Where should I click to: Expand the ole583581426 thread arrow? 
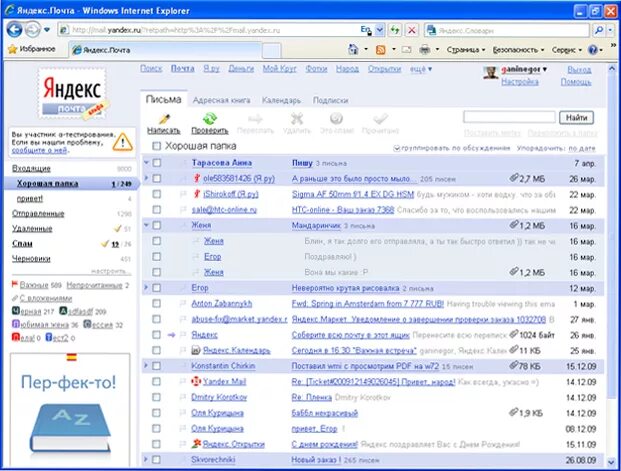(x=146, y=178)
